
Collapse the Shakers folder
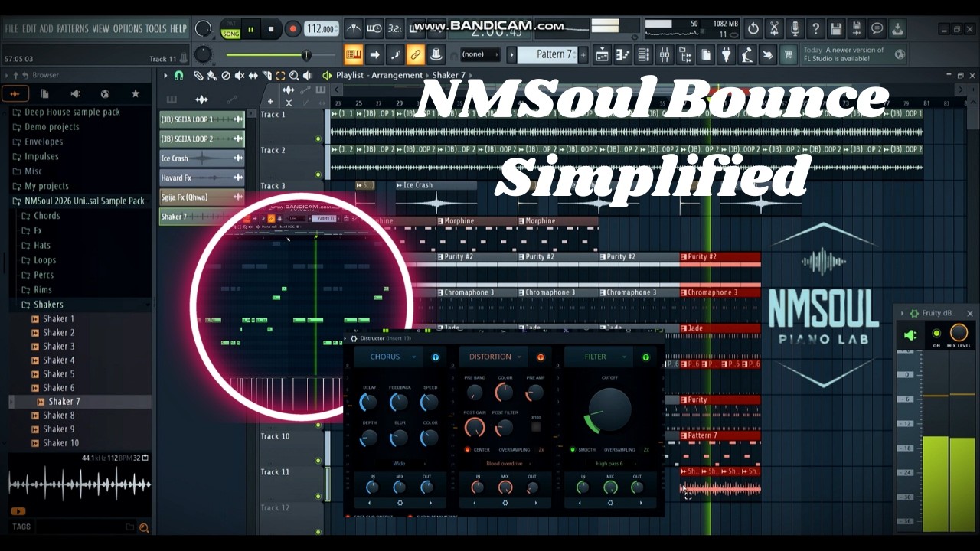point(47,305)
